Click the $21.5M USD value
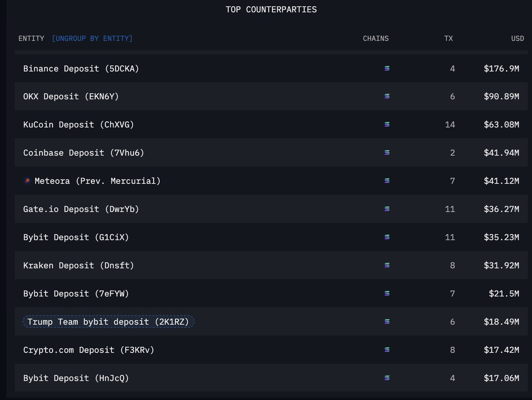532x400 pixels. pos(504,294)
